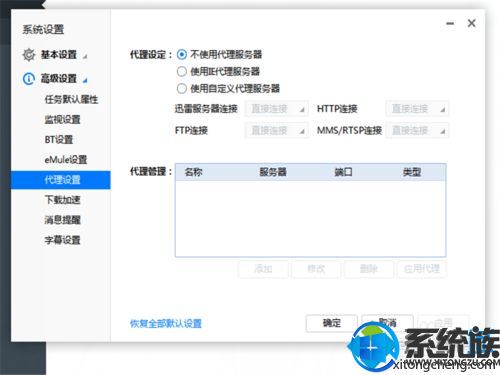
Task: Minimize the settings dialog
Action: 450,23
